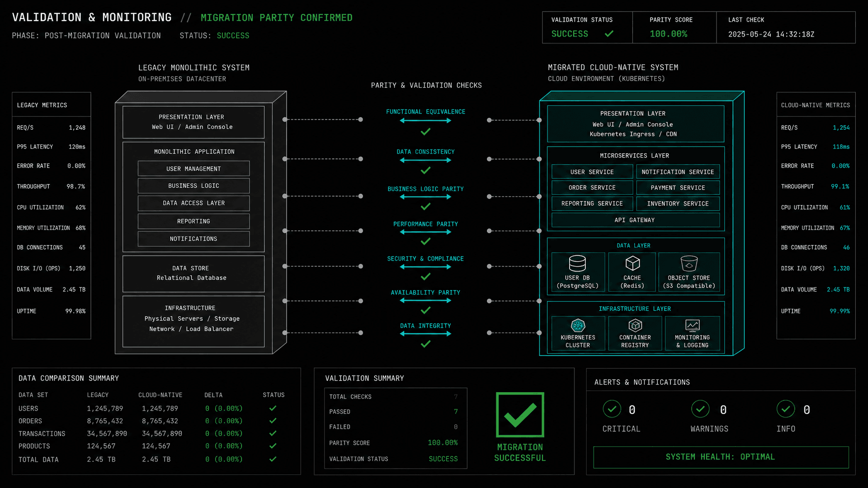Click the legacy CPU utilization 62%

click(x=80, y=207)
